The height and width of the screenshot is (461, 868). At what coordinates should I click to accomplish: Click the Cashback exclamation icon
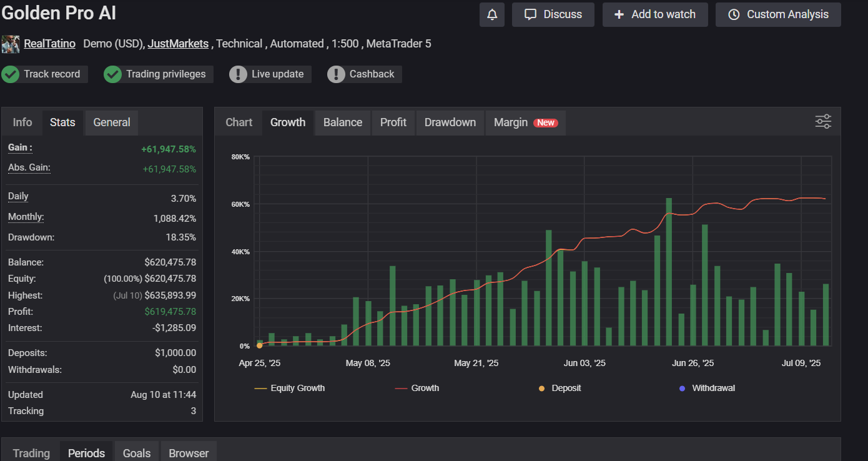[336, 74]
